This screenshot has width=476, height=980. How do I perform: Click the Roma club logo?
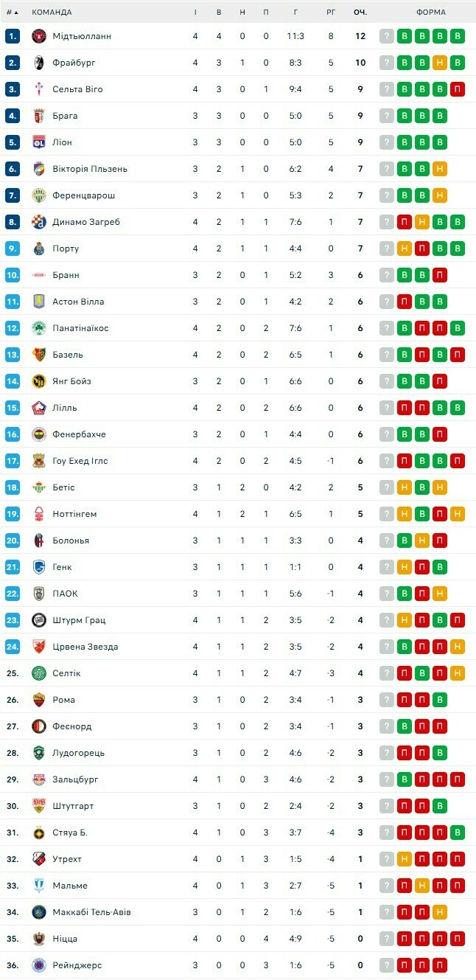(x=39, y=700)
